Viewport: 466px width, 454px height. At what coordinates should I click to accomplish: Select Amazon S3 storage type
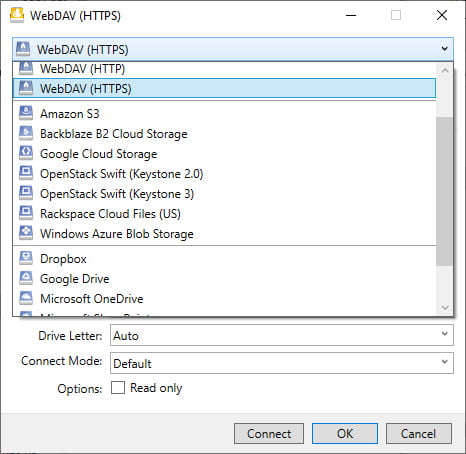tap(224, 114)
